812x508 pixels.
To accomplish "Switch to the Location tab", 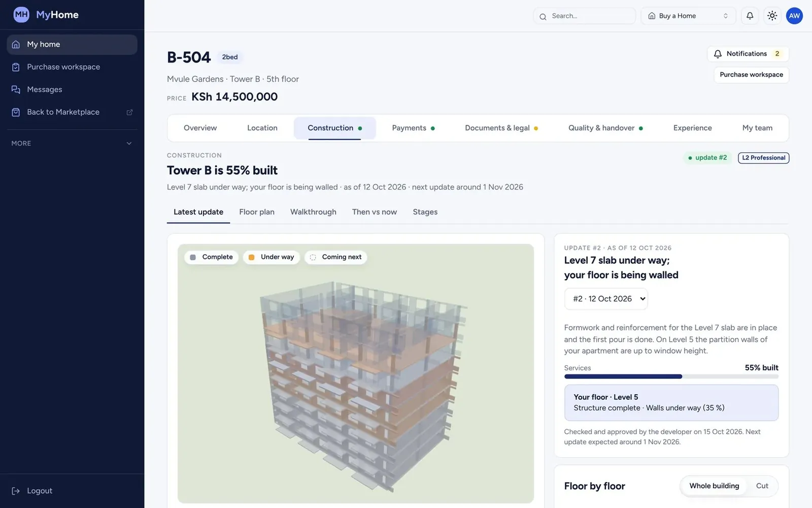I will 262,128.
